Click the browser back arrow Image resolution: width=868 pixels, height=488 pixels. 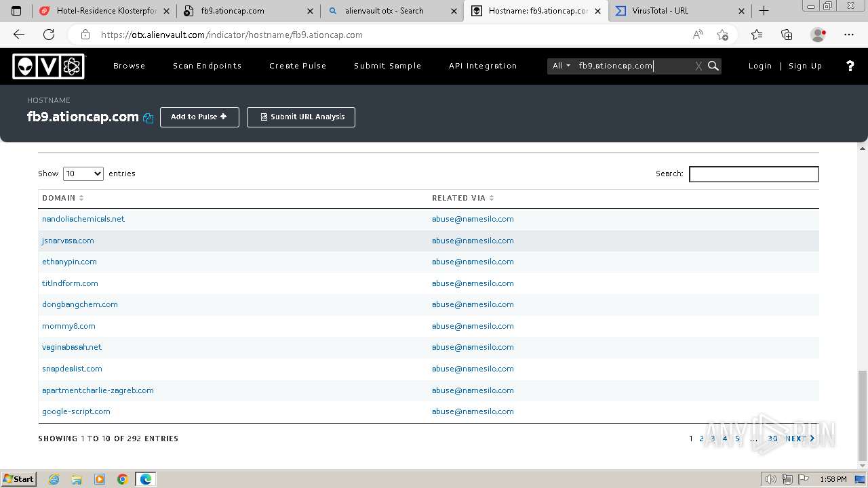[x=19, y=35]
